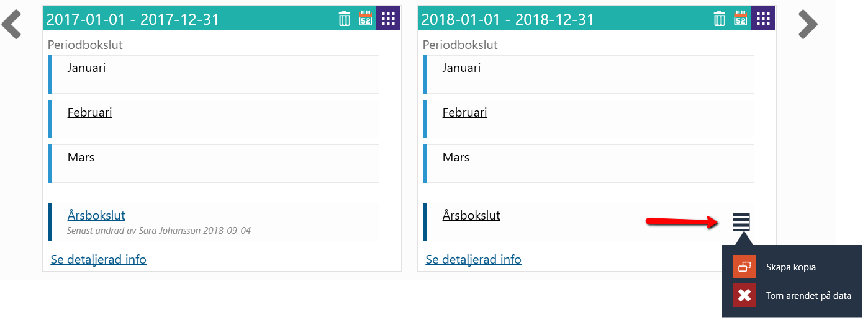868x320 pixels.
Task: Open Februari in the 2018 period
Action: 464,112
